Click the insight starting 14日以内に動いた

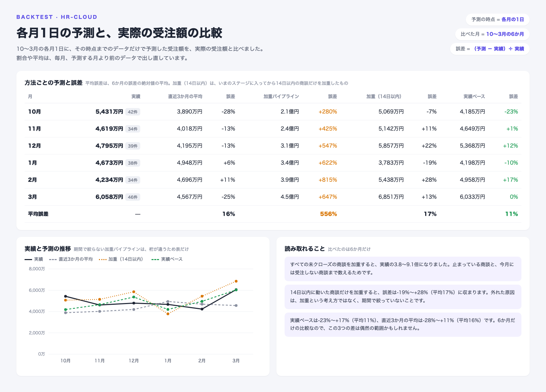[x=403, y=297]
